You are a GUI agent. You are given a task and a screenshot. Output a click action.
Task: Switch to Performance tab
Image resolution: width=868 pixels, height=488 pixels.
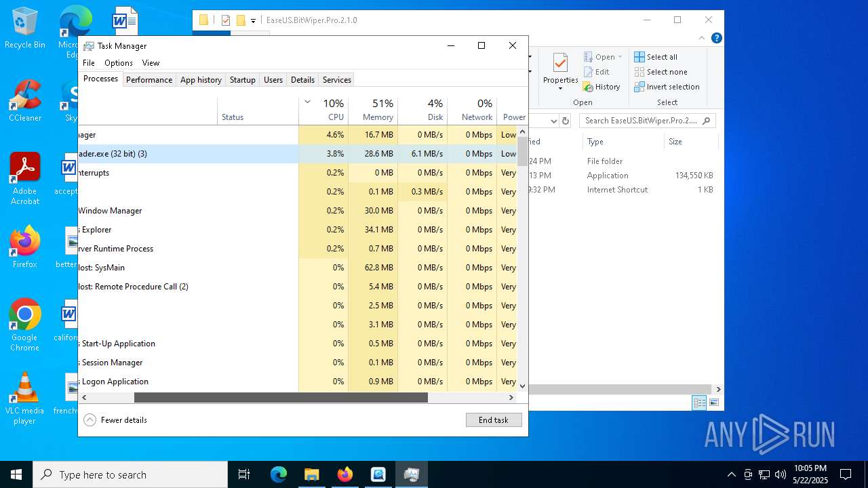(x=149, y=79)
